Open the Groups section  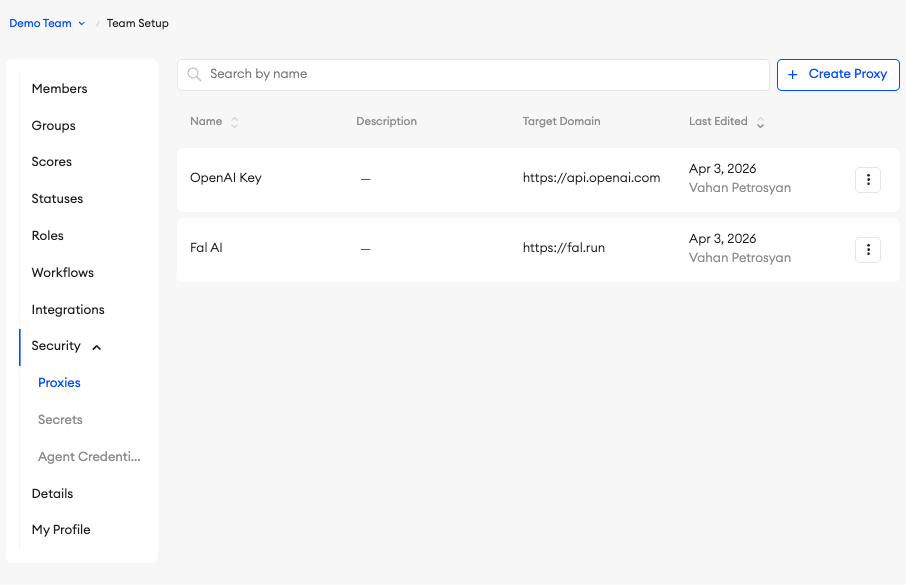pos(54,125)
